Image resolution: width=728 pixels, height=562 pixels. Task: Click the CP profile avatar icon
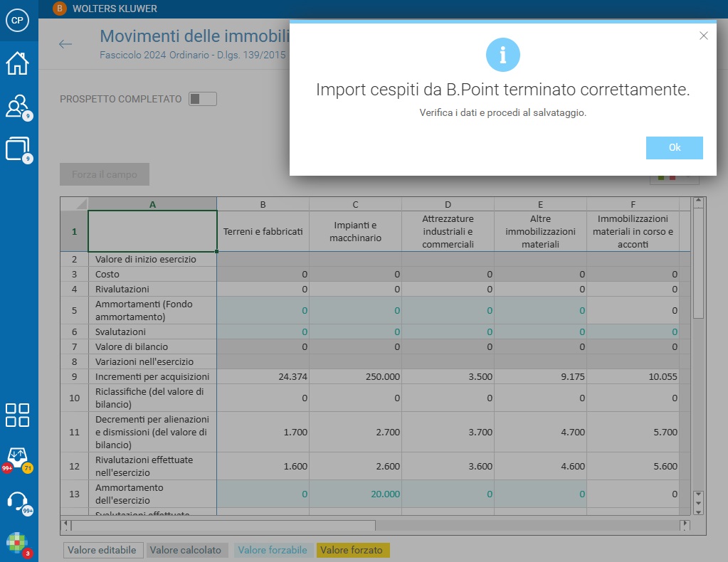[17, 21]
